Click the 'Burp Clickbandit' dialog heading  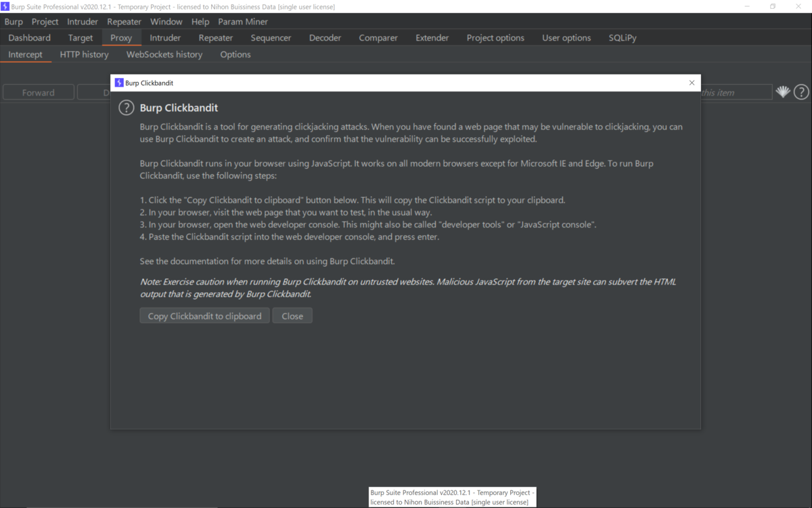179,108
